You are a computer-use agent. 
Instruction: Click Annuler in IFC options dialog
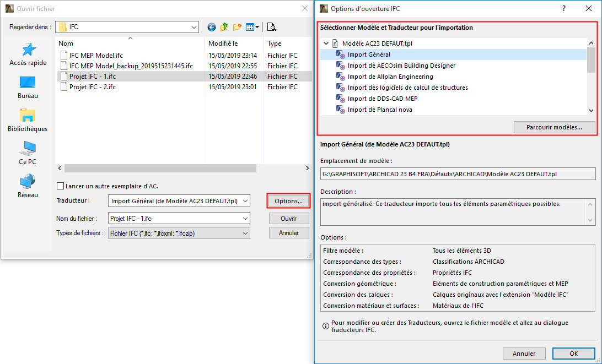pos(524,354)
